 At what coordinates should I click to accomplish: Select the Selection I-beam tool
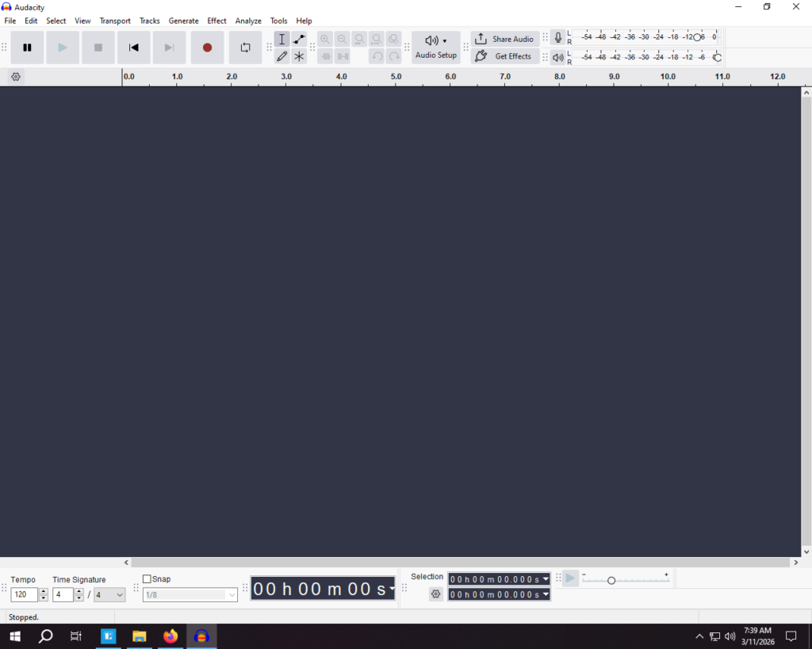(x=282, y=40)
